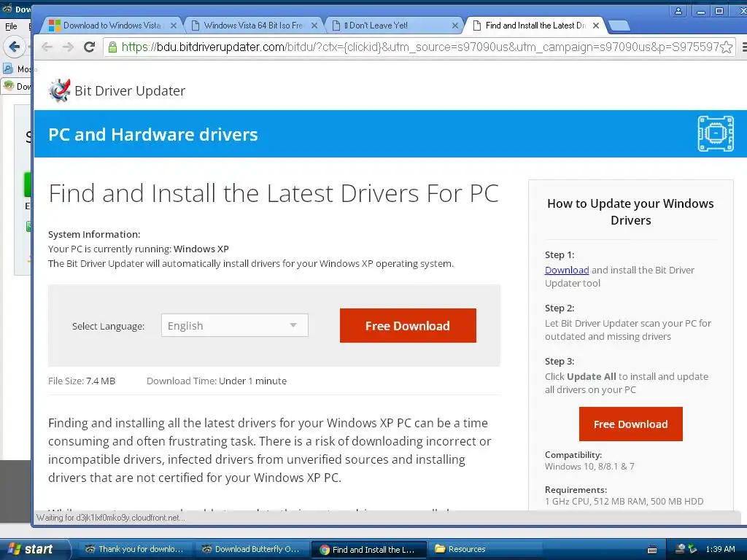Screen dimensions: 747x560
Task: Open a new Chrome tab
Action: [619, 26]
